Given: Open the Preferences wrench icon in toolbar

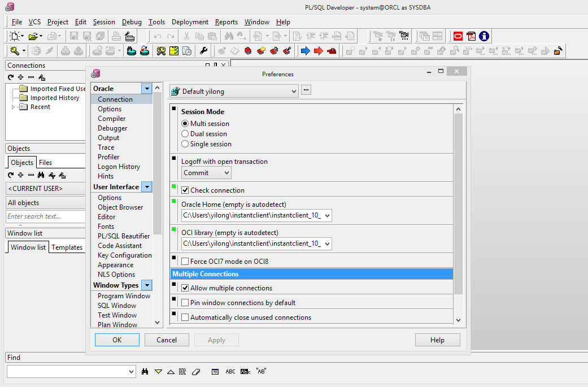Looking at the screenshot, I should [204, 51].
